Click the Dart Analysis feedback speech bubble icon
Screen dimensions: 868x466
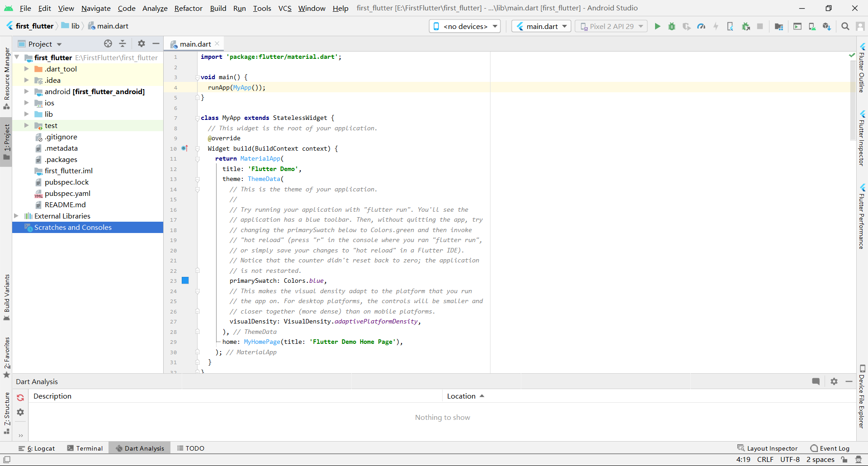(x=816, y=381)
